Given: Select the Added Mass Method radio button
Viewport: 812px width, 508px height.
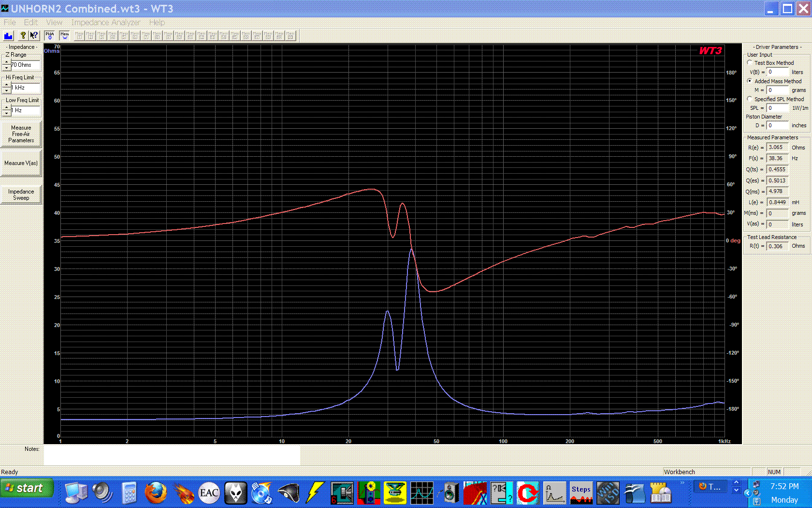Looking at the screenshot, I should tap(750, 81).
